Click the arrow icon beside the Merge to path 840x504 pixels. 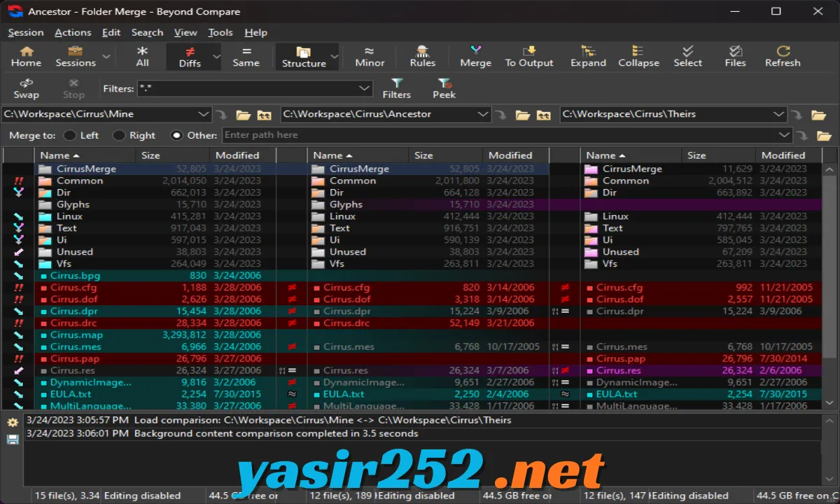point(802,136)
